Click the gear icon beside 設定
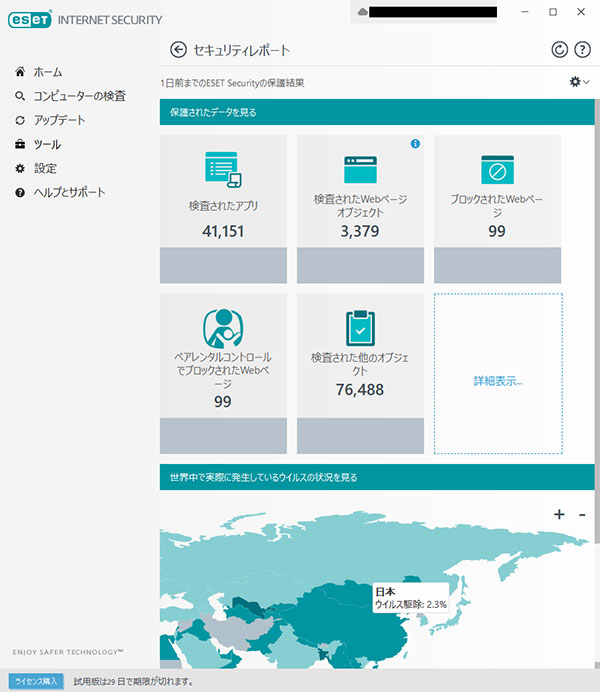This screenshot has height=692, width=600. tap(20, 168)
